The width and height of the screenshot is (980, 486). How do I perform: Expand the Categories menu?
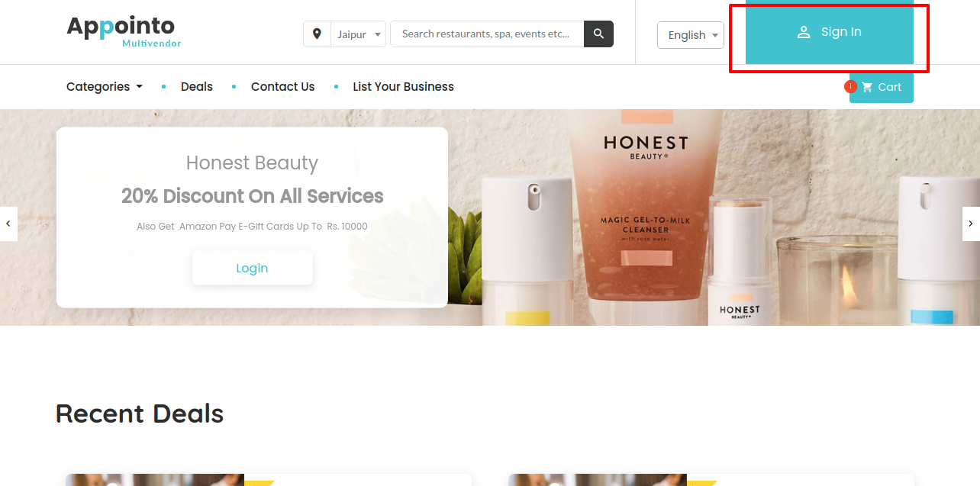(105, 87)
